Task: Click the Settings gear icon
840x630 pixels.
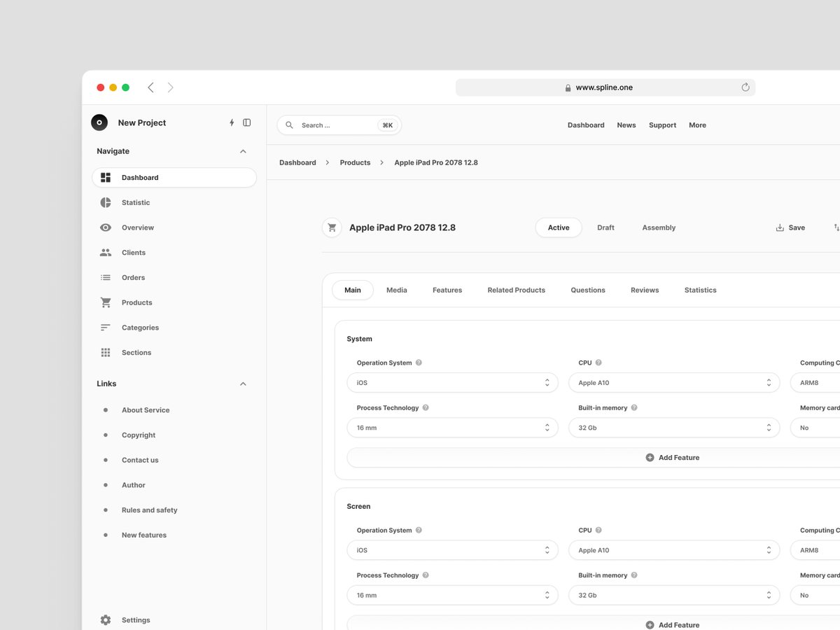Action: 106,620
